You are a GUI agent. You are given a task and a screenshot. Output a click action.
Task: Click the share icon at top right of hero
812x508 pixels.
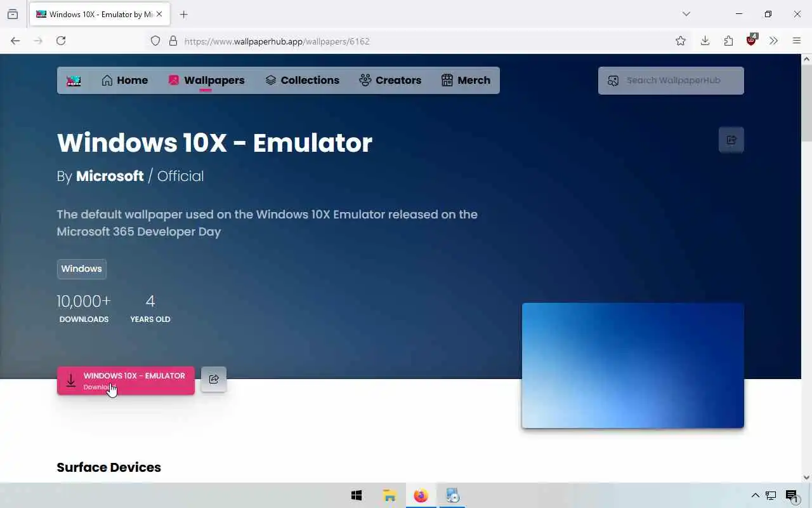(731, 140)
